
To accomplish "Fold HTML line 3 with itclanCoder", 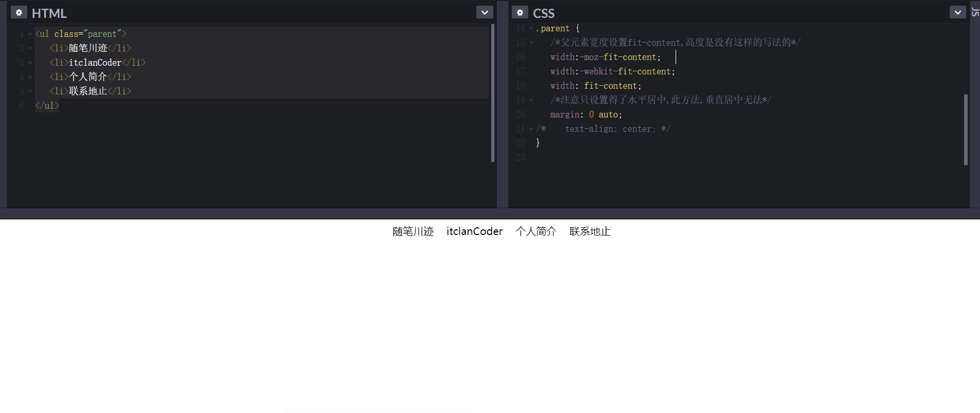I will (30, 63).
